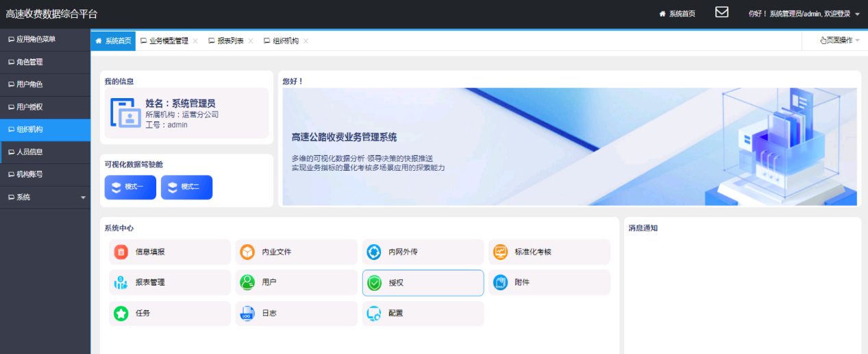868x354 pixels.
Task: Open the 页面操作 dropdown
Action: click(x=840, y=40)
